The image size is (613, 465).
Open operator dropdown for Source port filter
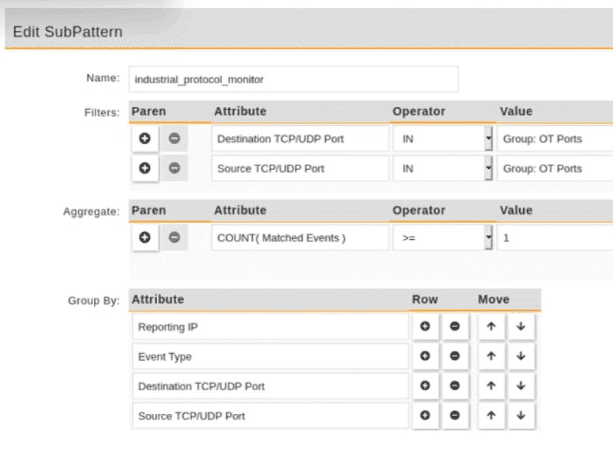tap(488, 168)
